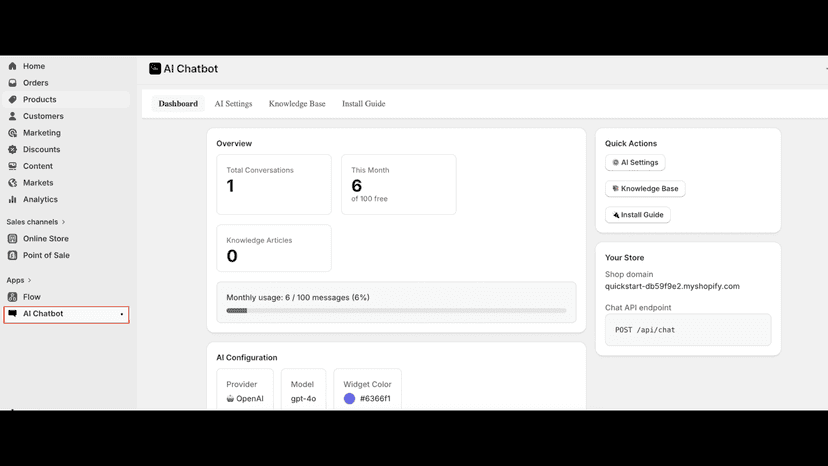Click the AI Settings quick action button
The height and width of the screenshot is (466, 828).
(x=635, y=163)
